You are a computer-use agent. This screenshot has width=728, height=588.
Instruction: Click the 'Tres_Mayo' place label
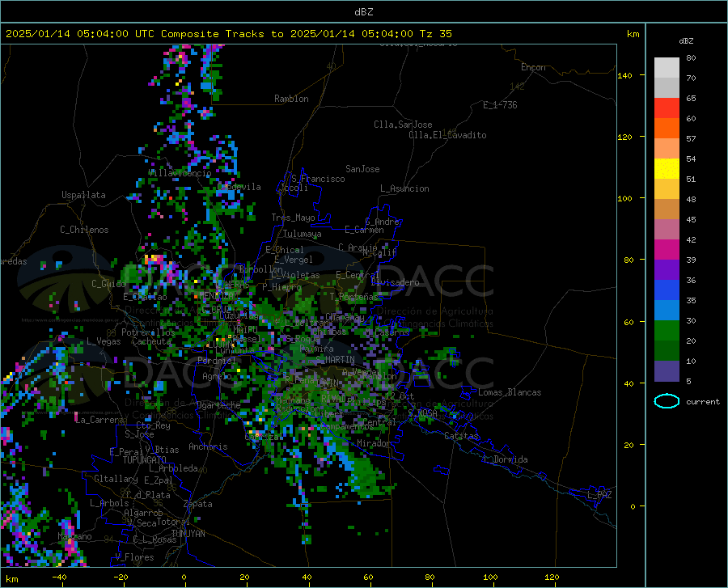click(x=293, y=218)
